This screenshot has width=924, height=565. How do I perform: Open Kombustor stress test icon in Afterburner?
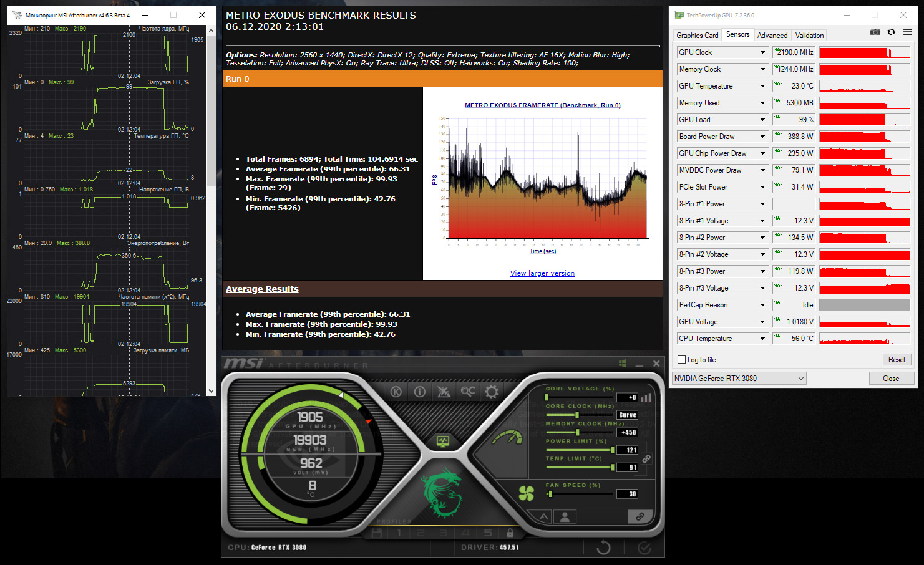(x=396, y=392)
